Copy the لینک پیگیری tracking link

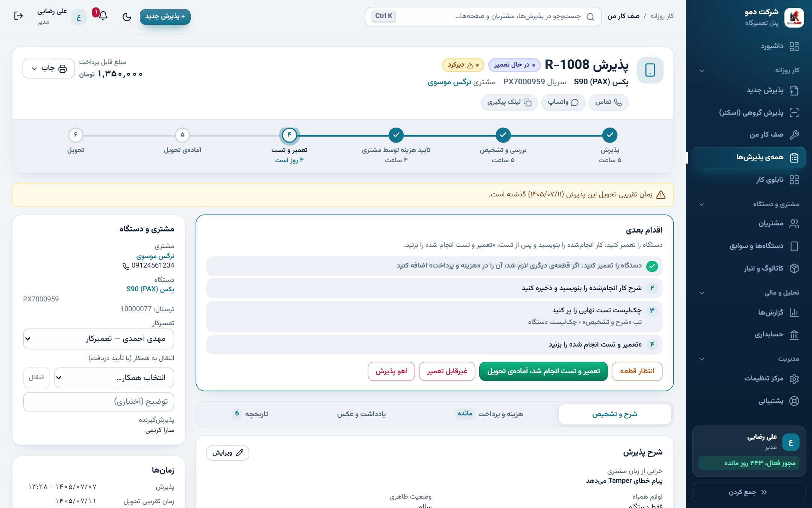click(x=509, y=102)
